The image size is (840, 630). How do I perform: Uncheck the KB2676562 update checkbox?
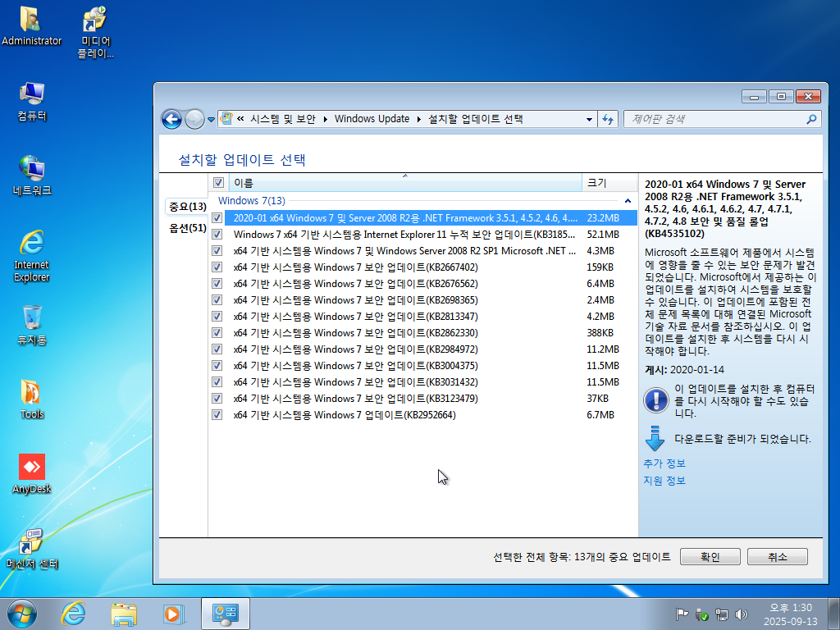(x=217, y=284)
